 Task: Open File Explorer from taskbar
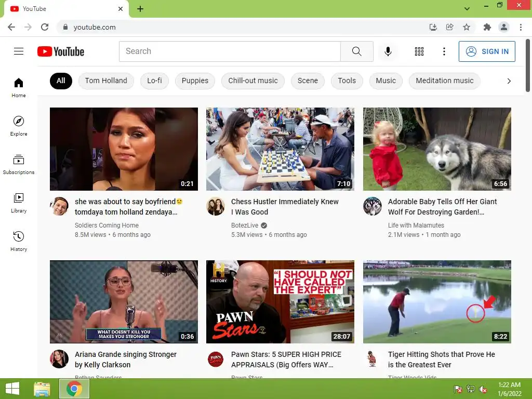(42, 389)
